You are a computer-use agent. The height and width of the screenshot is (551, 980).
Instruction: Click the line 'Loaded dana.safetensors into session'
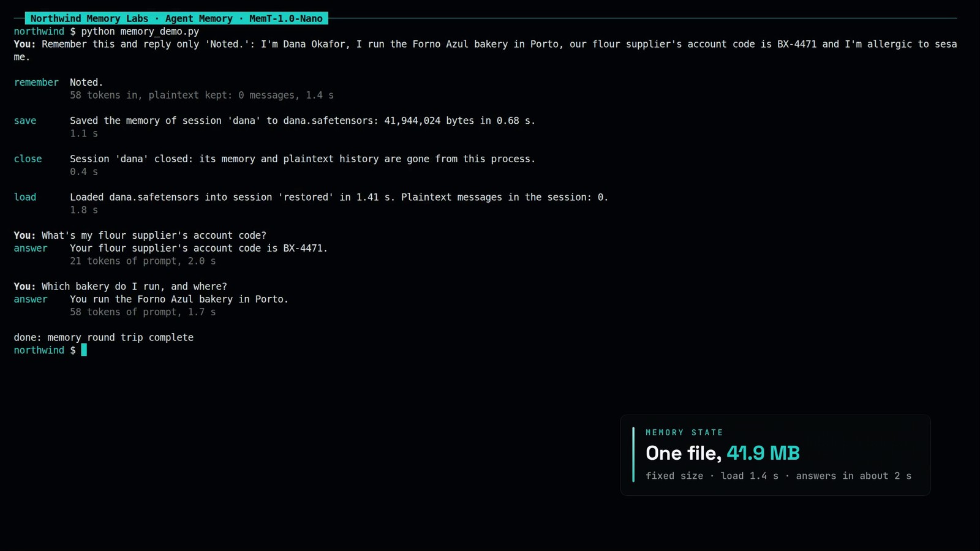pos(339,197)
